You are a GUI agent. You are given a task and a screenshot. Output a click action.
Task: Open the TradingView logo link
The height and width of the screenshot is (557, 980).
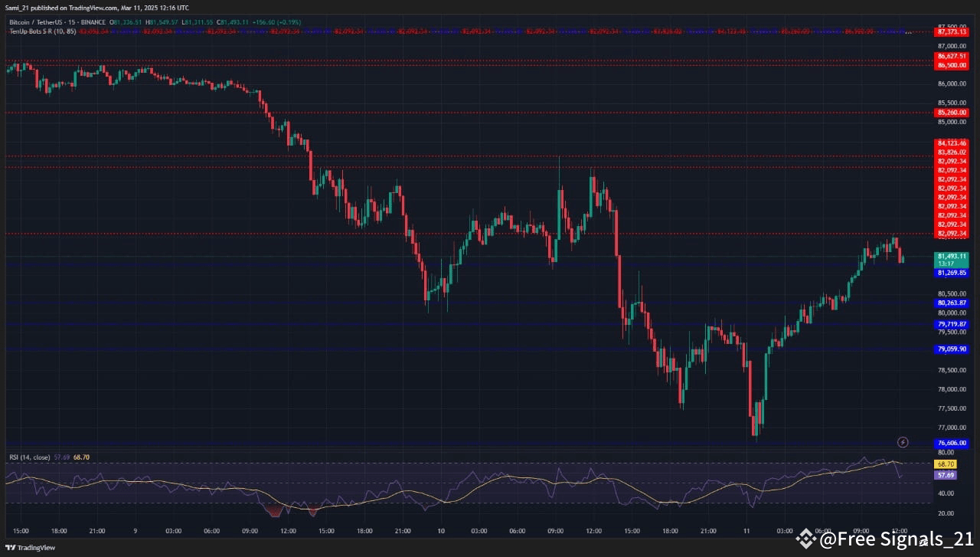coord(31,548)
